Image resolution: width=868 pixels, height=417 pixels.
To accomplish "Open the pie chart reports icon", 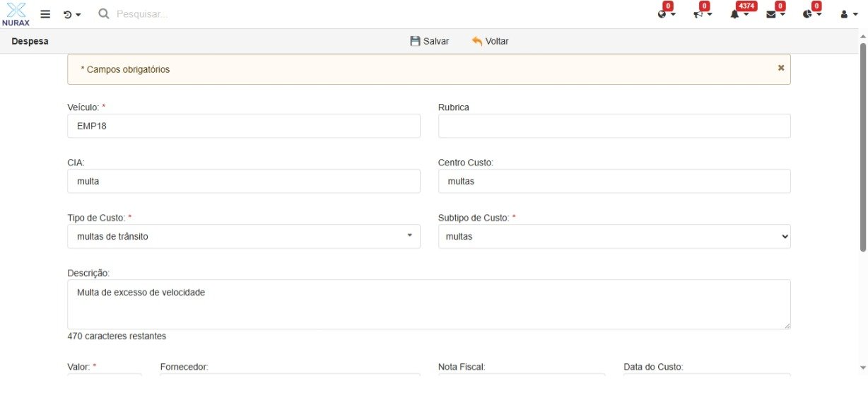I will [811, 13].
